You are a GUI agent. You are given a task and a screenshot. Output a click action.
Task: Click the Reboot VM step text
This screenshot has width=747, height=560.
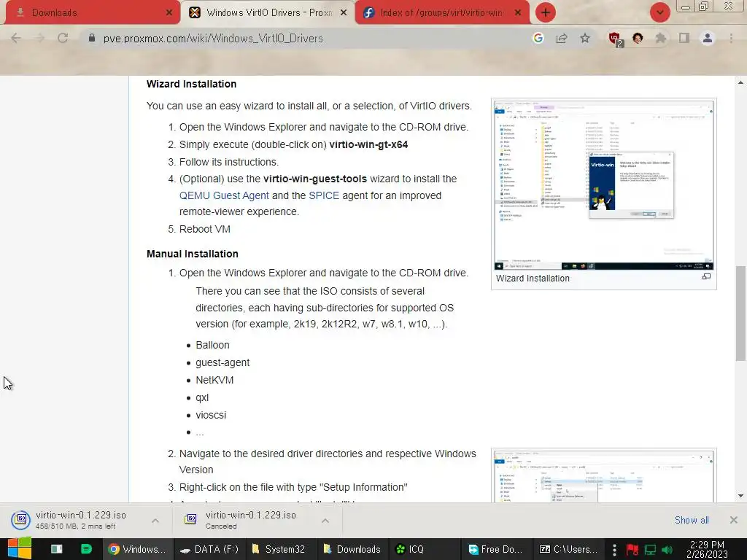[x=205, y=229]
